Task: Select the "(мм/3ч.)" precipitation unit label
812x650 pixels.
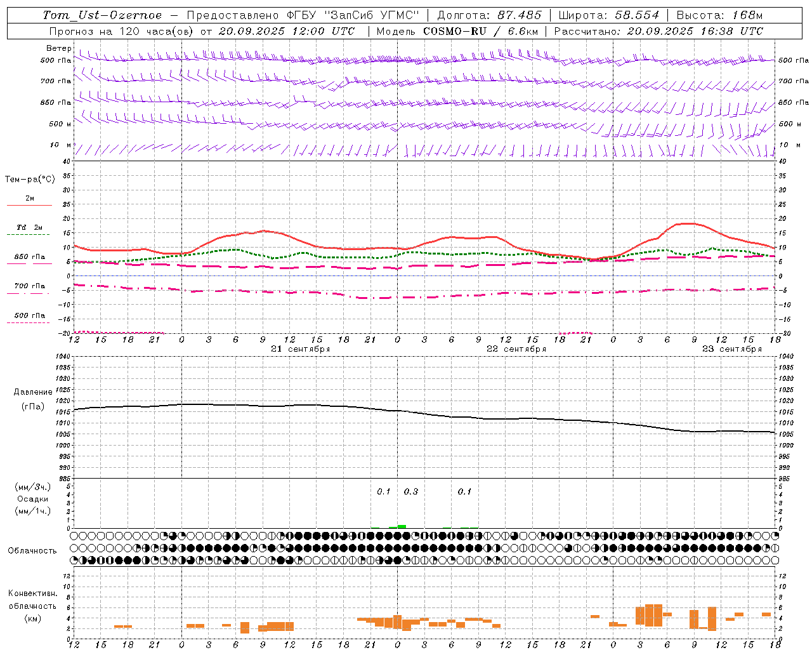Action: point(33,487)
